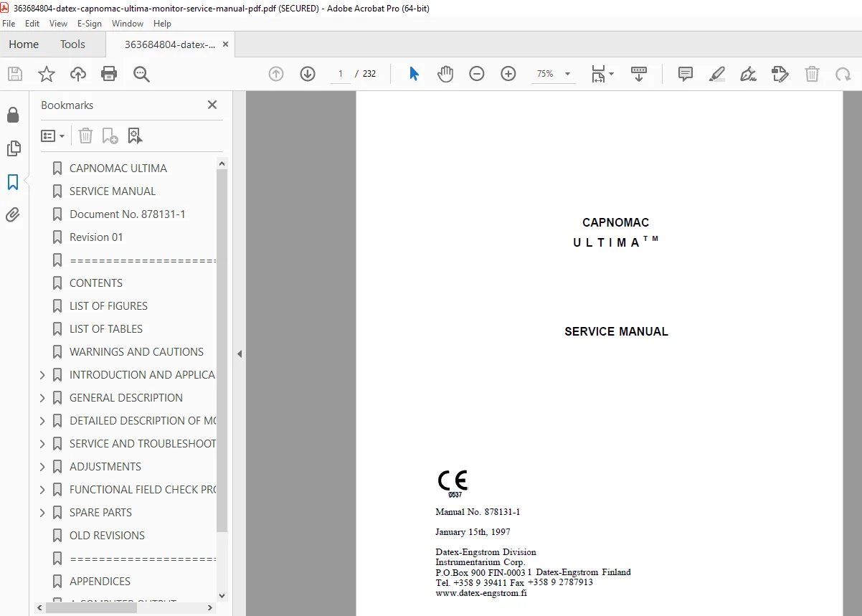
Task: Go to CONTENTS bookmark
Action: [x=96, y=283]
